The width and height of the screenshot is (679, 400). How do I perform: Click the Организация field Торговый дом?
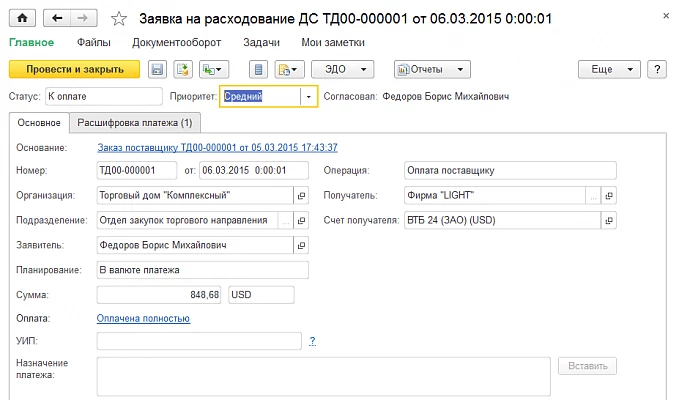tap(195, 196)
